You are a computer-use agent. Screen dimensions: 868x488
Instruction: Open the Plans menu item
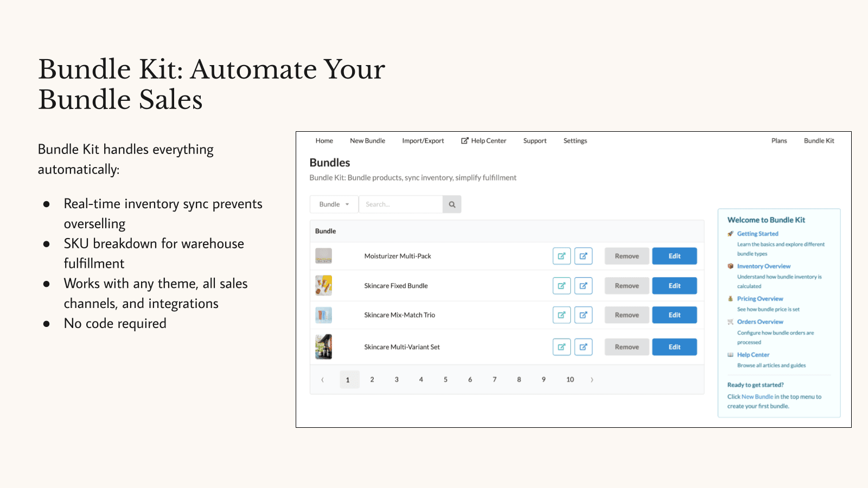[x=779, y=141]
